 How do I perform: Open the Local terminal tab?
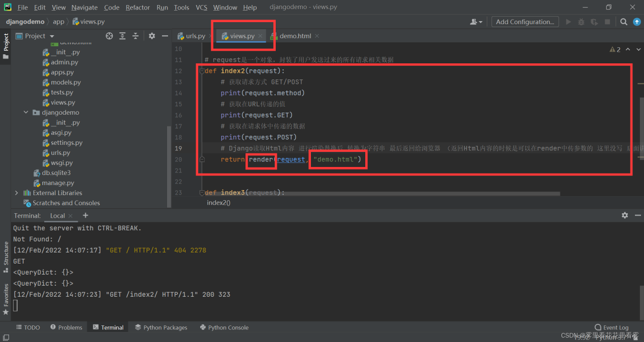pos(57,216)
